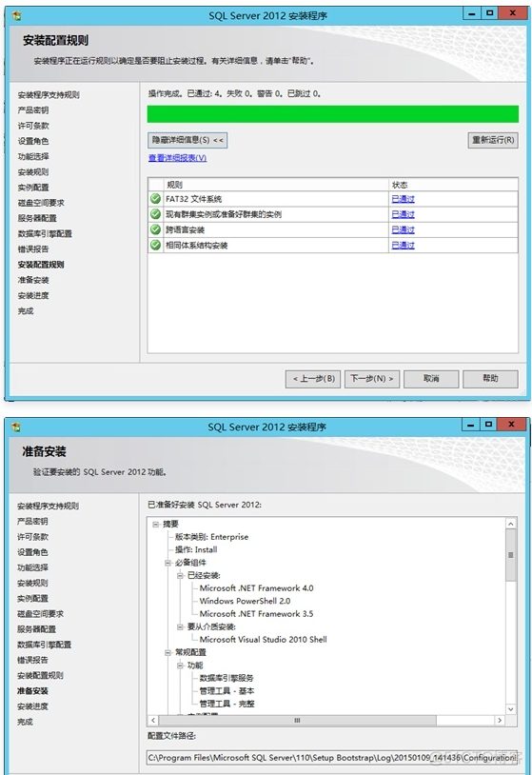The height and width of the screenshot is (775, 532).
Task: Click FAT32 文件系统 rule text
Action: pyautogui.click(x=193, y=199)
